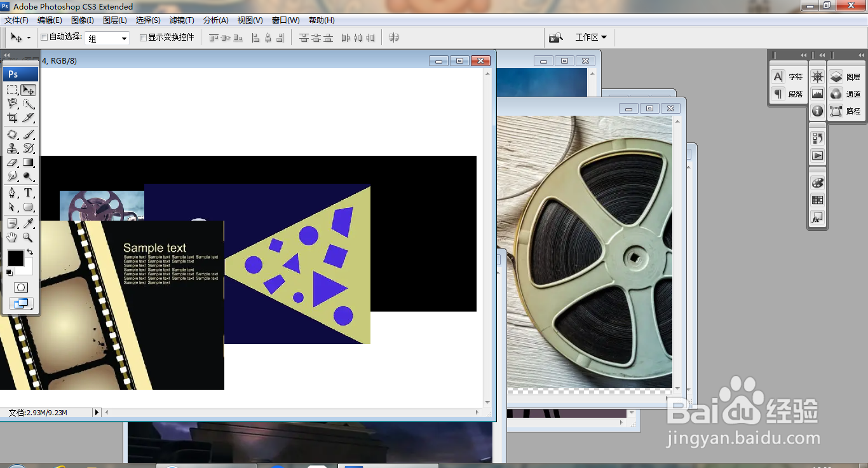Select the Lasso tool
The width and height of the screenshot is (868, 468).
pos(12,104)
